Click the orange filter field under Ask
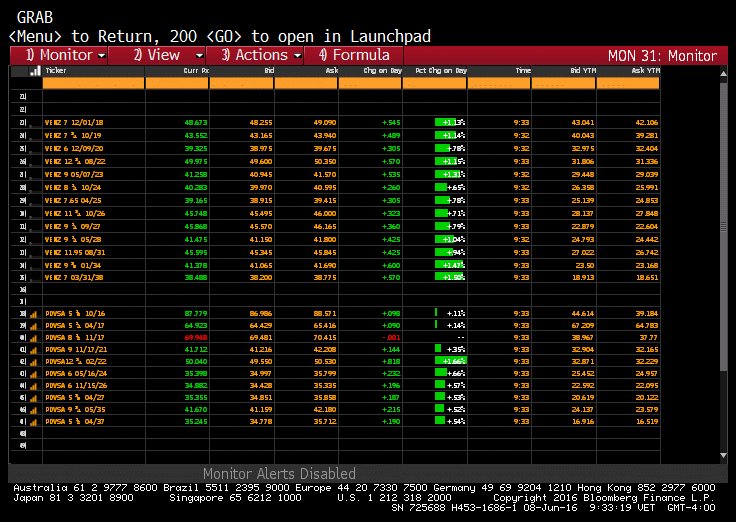This screenshot has height=522, width=736. [306, 84]
